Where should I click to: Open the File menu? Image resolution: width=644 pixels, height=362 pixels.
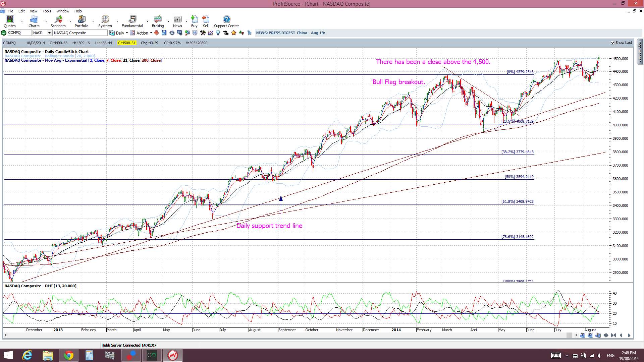point(10,11)
